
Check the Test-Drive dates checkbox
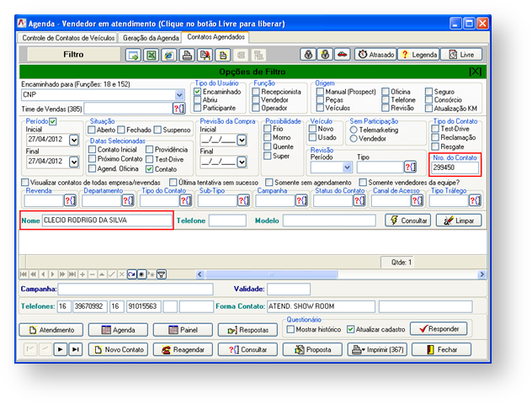click(x=149, y=159)
